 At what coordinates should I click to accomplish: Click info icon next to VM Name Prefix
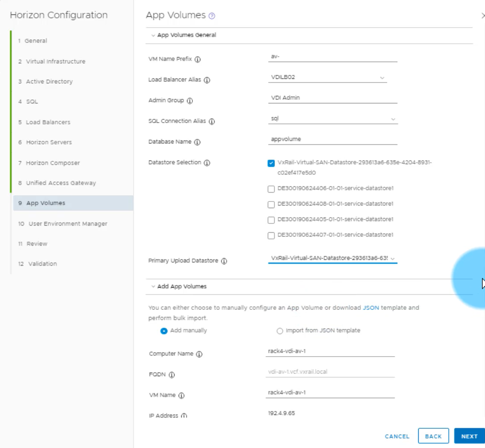[x=198, y=59]
